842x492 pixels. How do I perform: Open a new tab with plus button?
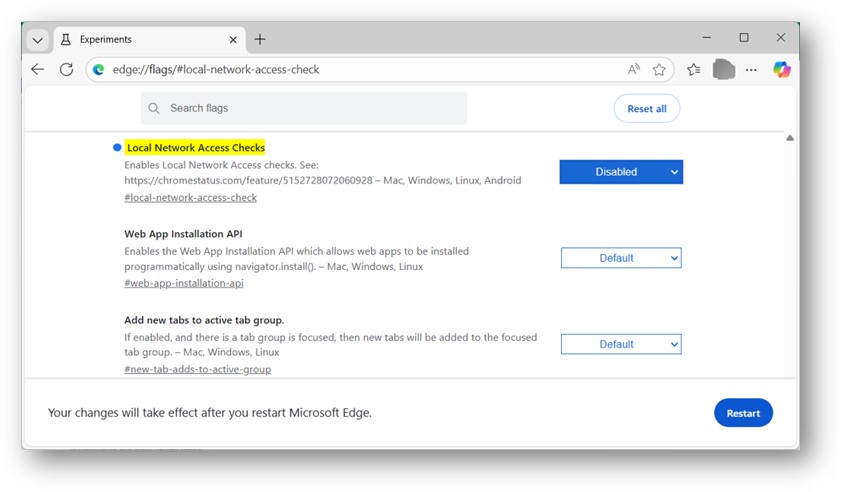[x=260, y=39]
